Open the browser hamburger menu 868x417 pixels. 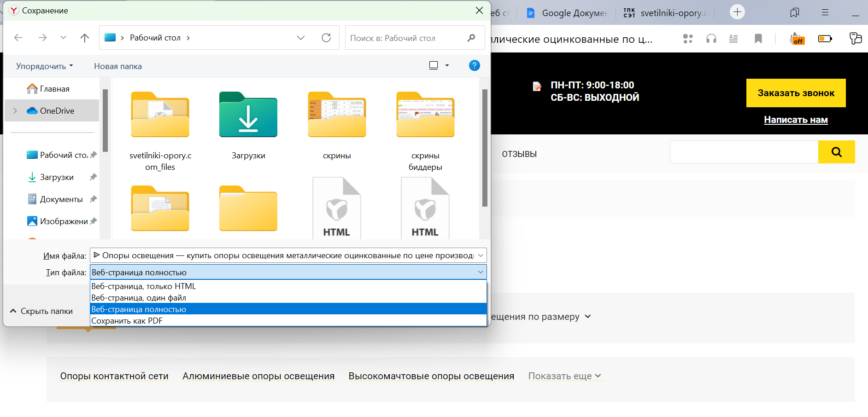coord(825,12)
